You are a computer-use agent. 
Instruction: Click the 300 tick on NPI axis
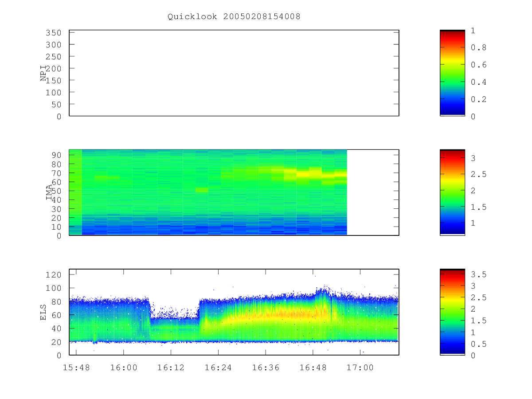54,45
